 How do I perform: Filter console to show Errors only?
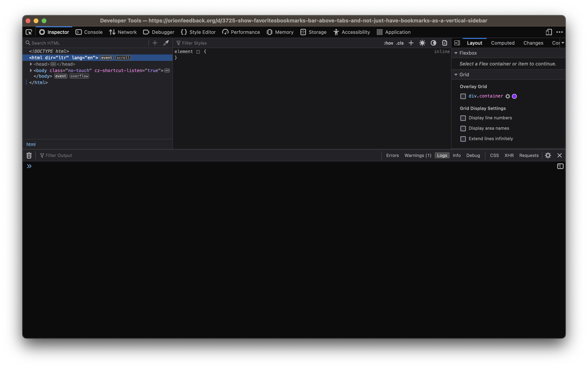click(392, 155)
